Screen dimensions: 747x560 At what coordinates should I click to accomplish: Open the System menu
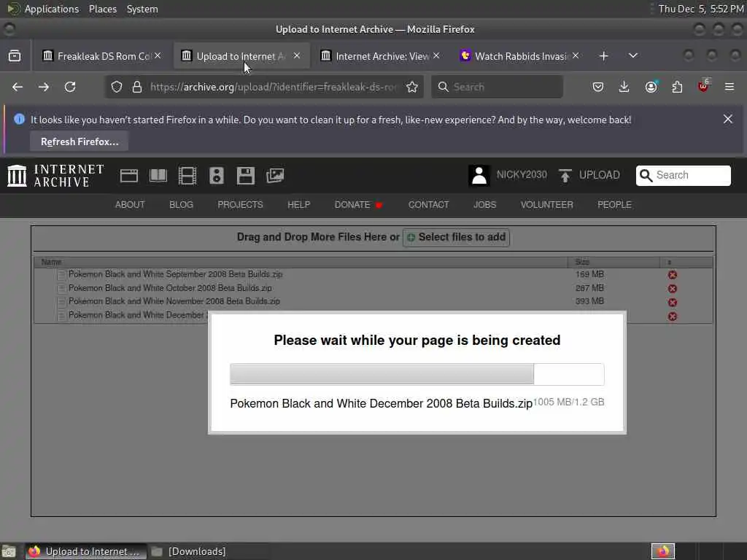click(142, 9)
